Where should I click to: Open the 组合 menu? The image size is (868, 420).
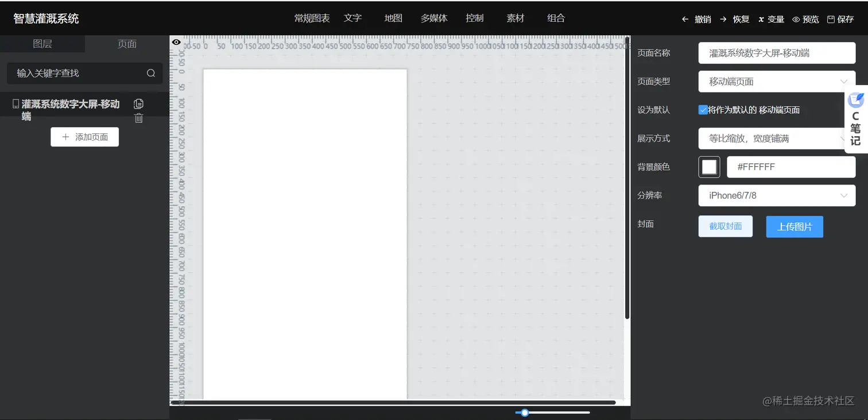(x=556, y=18)
